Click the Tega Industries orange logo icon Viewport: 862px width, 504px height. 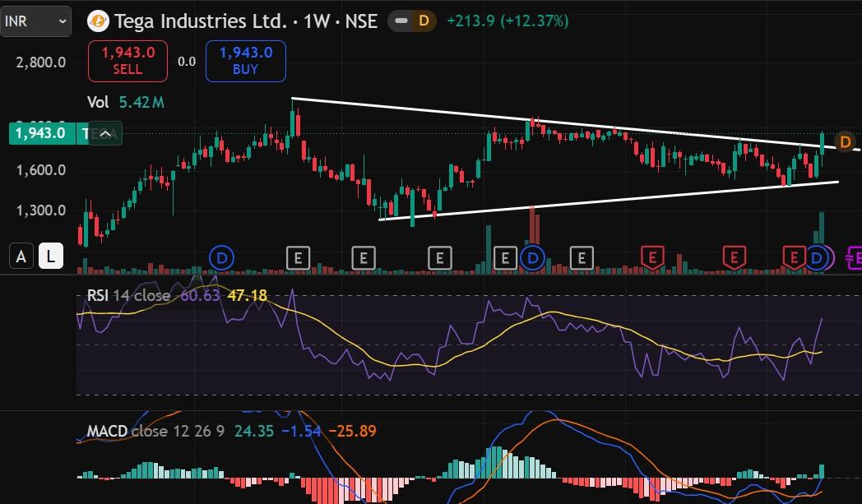point(98,21)
